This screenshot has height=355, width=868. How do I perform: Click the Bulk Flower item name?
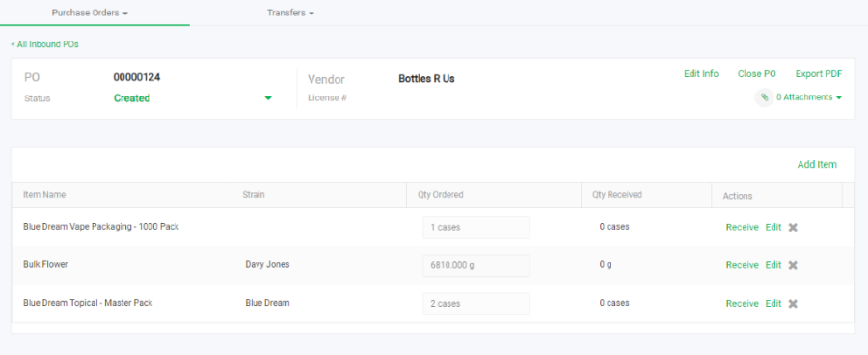tap(45, 264)
